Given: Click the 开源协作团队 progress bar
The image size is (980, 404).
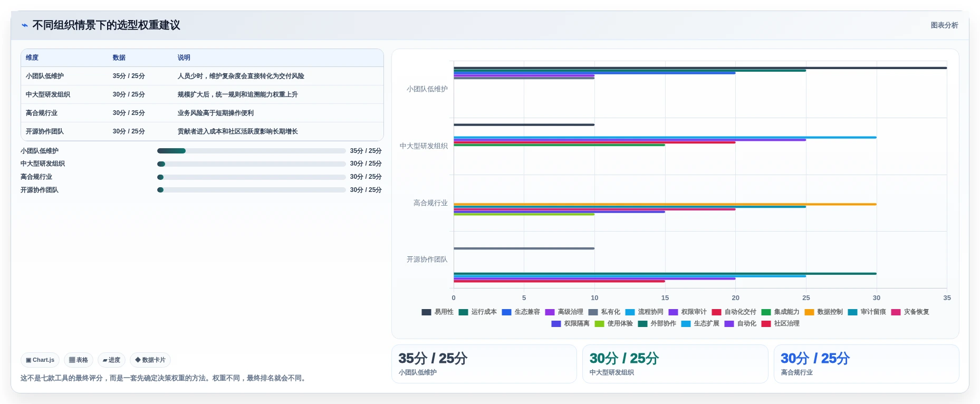Looking at the screenshot, I should 251,190.
